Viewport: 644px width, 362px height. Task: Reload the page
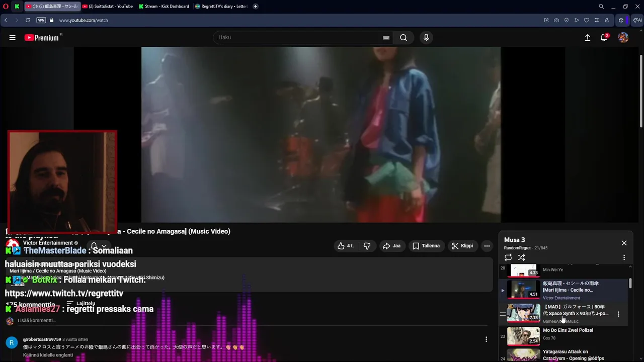click(x=28, y=20)
